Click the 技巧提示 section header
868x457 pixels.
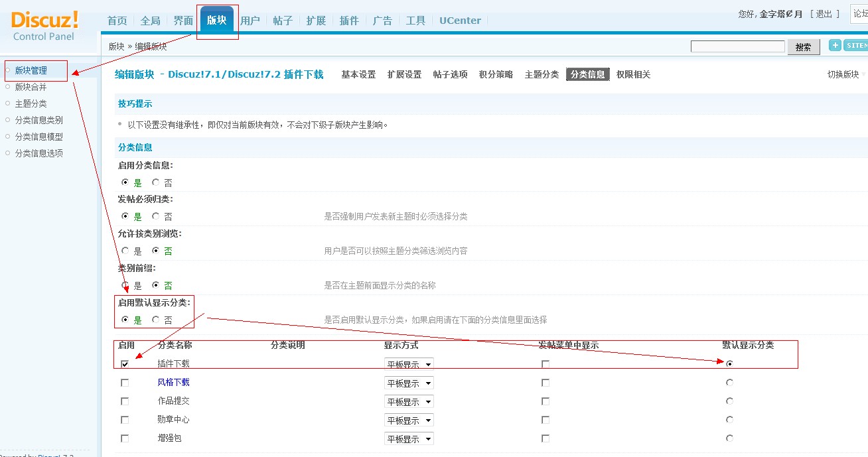tap(135, 104)
